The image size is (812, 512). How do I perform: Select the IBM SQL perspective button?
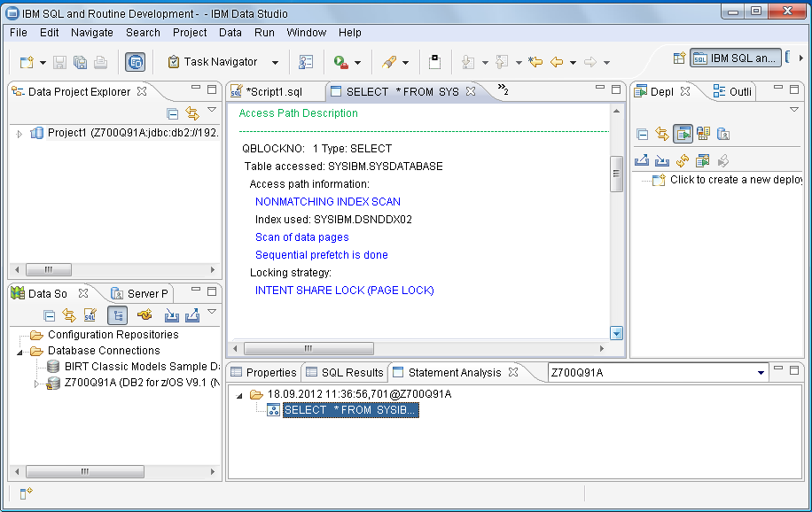click(x=736, y=58)
